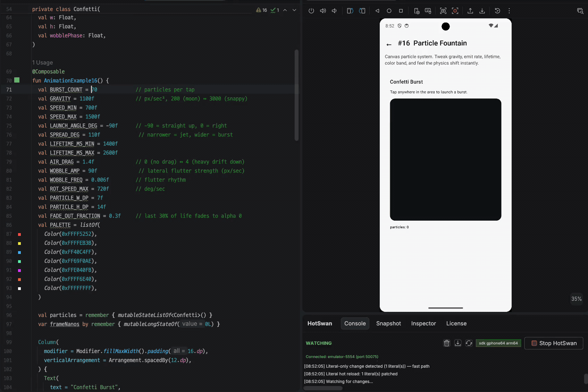
Task: Switch to the Snapshot tab
Action: [x=388, y=323]
